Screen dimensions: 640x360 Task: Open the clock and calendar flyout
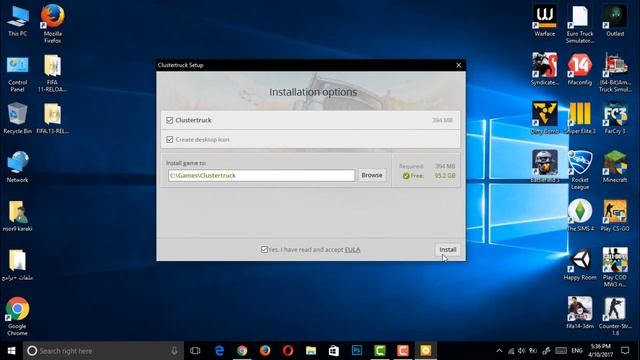600,351
